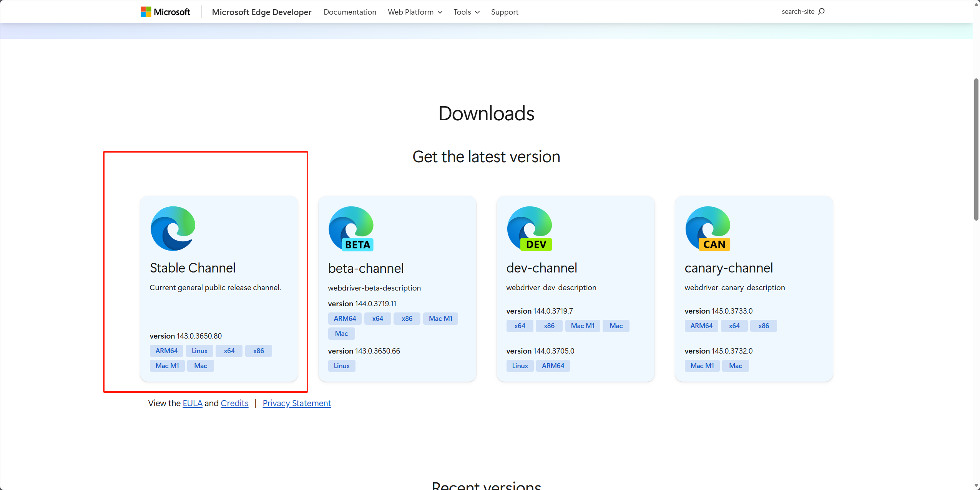This screenshot has height=490, width=980.
Task: Go to the Support section
Action: [504, 12]
